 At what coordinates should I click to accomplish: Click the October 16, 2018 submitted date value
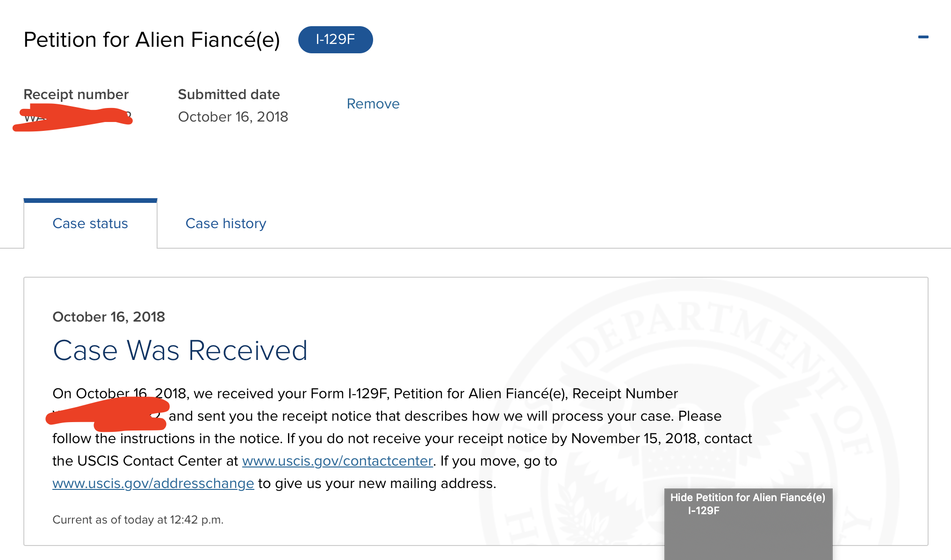click(233, 117)
